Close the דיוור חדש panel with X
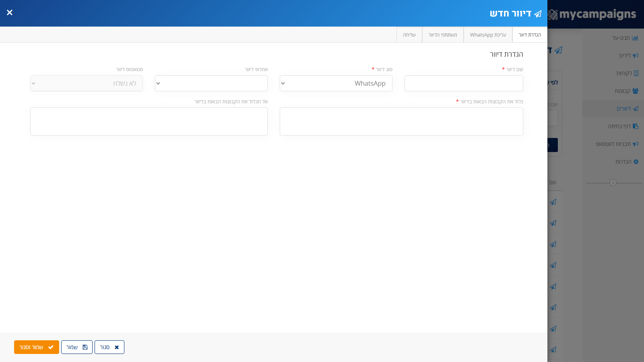 [x=10, y=12]
